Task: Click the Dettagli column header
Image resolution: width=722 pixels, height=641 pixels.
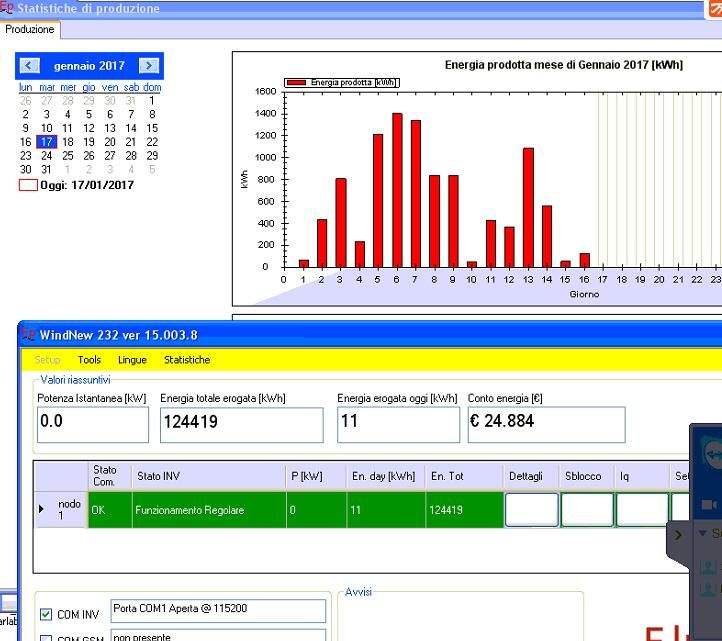Action: tap(531, 476)
